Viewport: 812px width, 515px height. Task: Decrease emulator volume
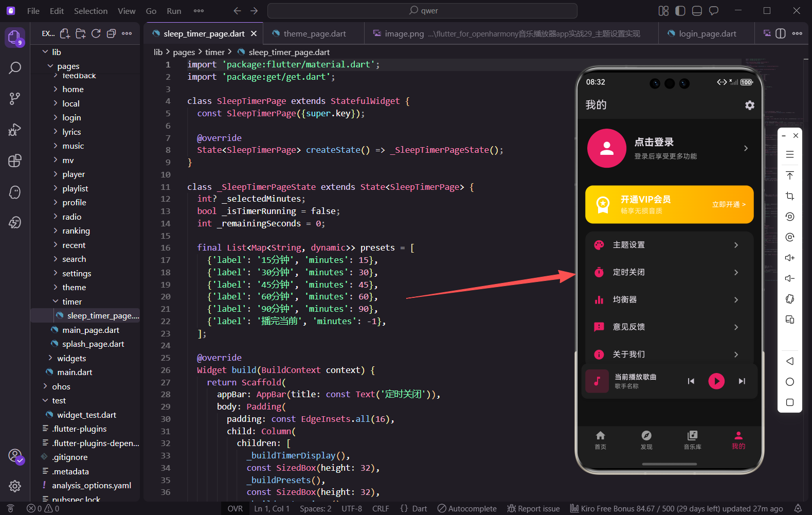pos(790,278)
